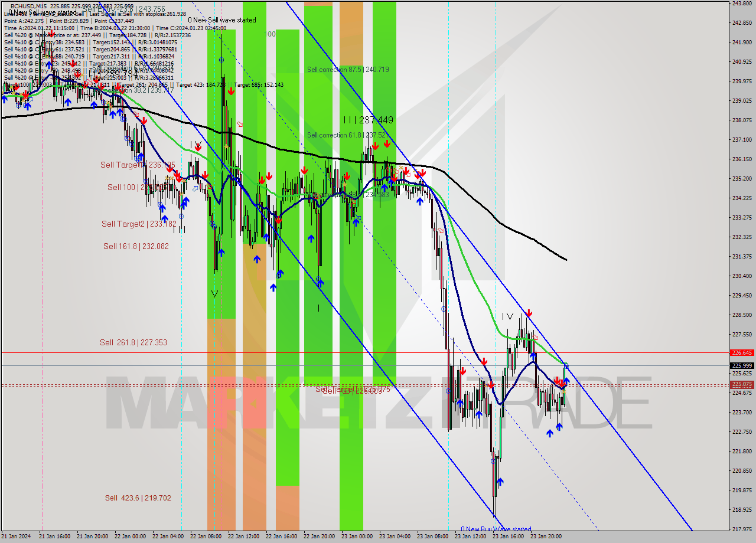Click the 'Sell 161.8 | 232.082' level label
The width and height of the screenshot is (756, 543).
pos(136,246)
